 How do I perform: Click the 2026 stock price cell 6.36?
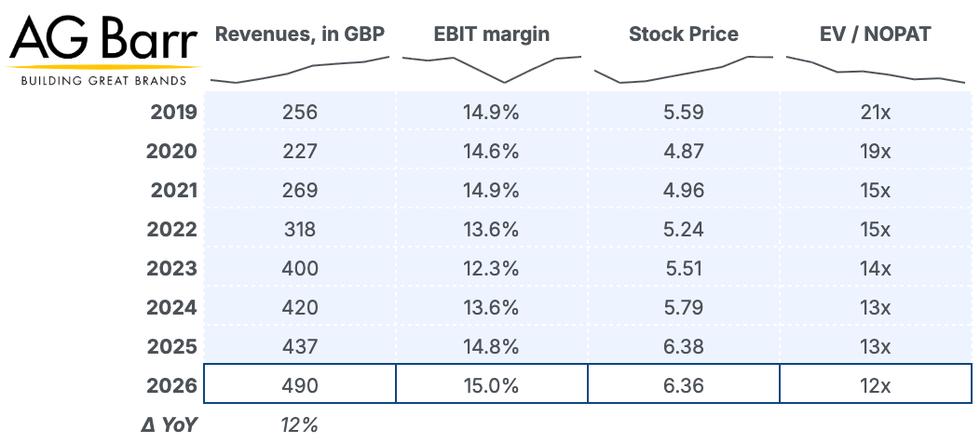[684, 383]
